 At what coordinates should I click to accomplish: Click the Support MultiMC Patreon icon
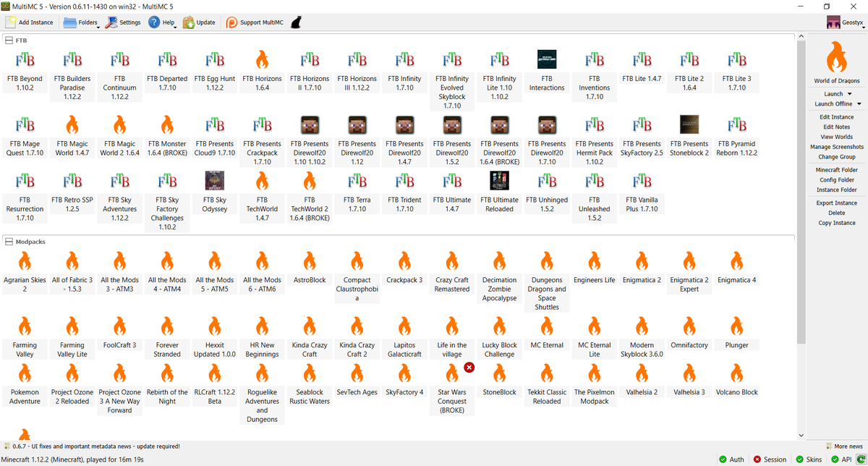tap(230, 22)
